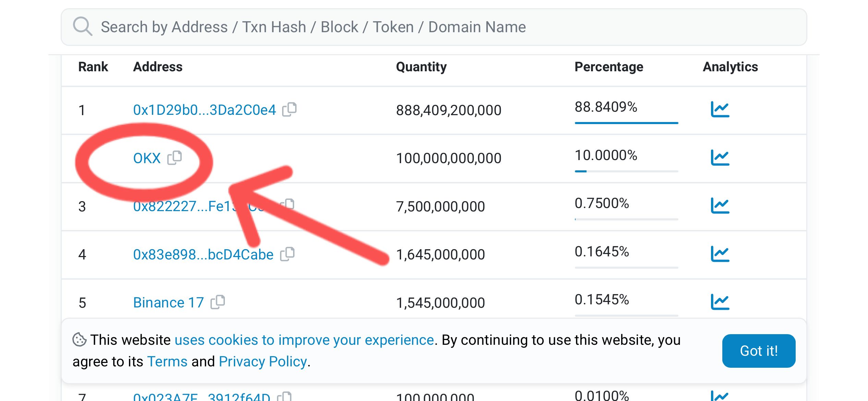Copy the OKX address

click(175, 158)
